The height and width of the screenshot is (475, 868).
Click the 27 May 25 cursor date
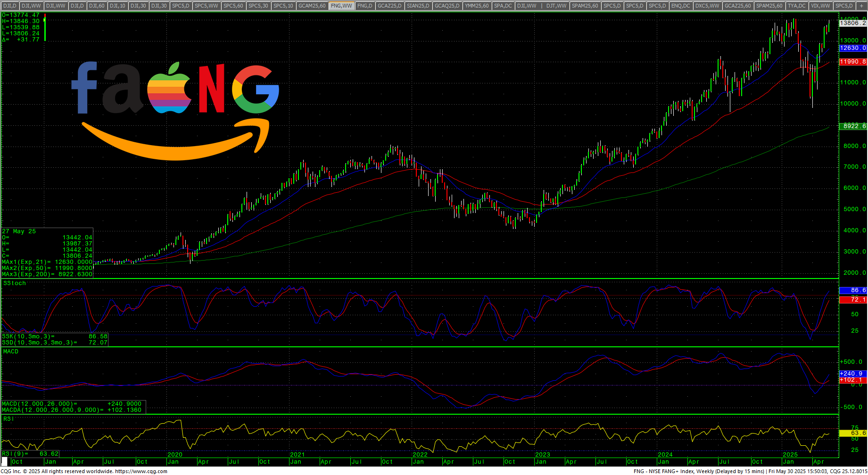point(19,231)
